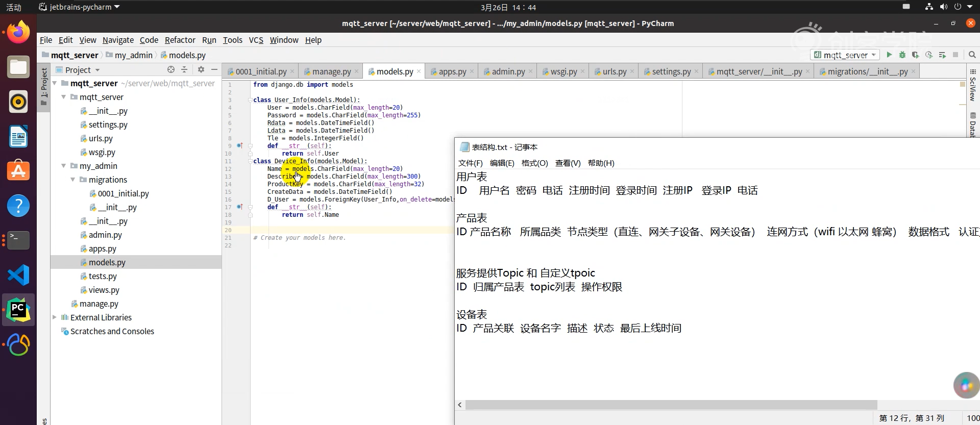
Task: Open Database side panel
Action: [973, 124]
